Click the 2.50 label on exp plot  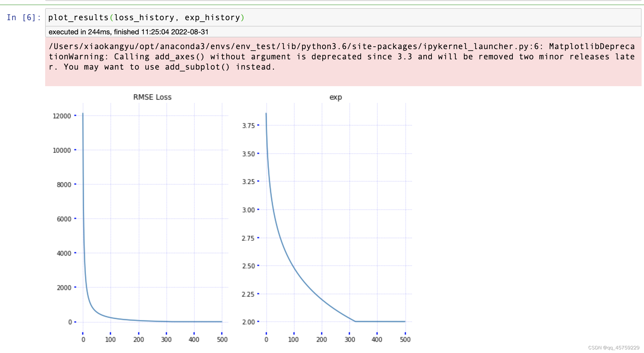tap(249, 266)
